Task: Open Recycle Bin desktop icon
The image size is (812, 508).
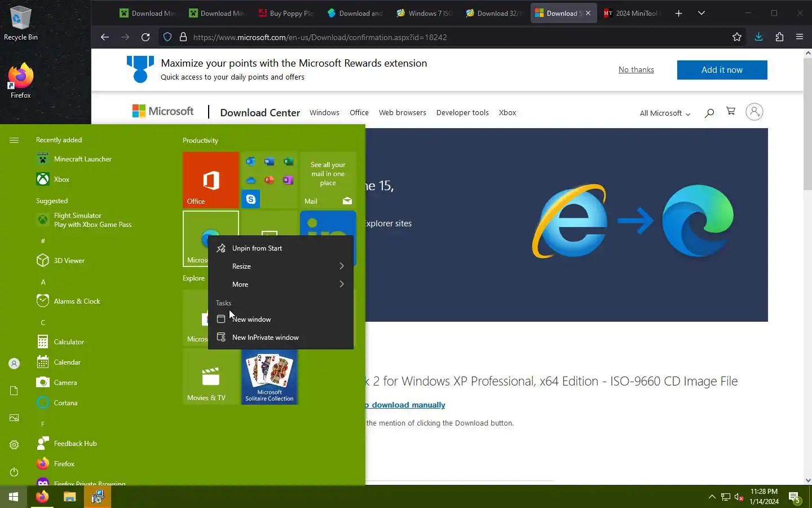Action: tap(21, 24)
